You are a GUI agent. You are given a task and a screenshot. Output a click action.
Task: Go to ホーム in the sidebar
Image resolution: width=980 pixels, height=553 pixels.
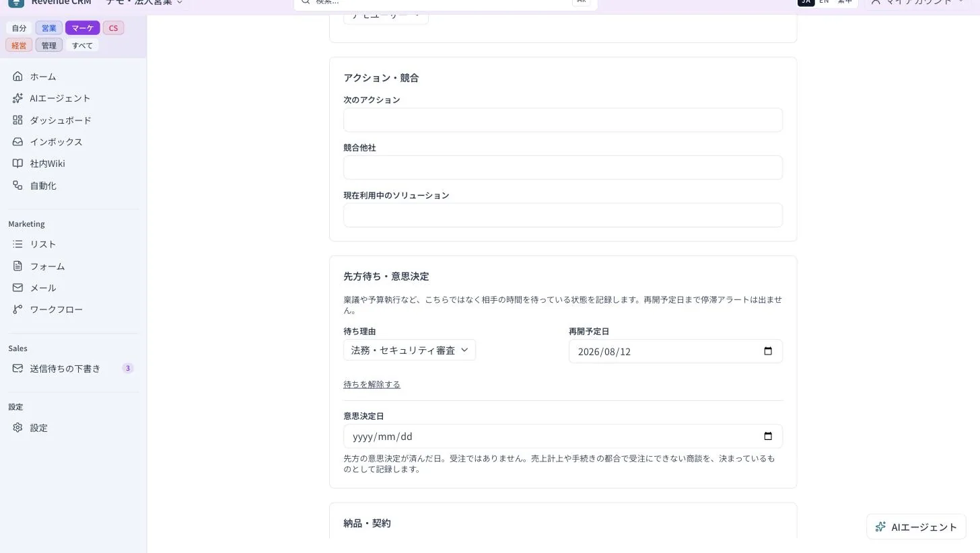(x=73, y=76)
